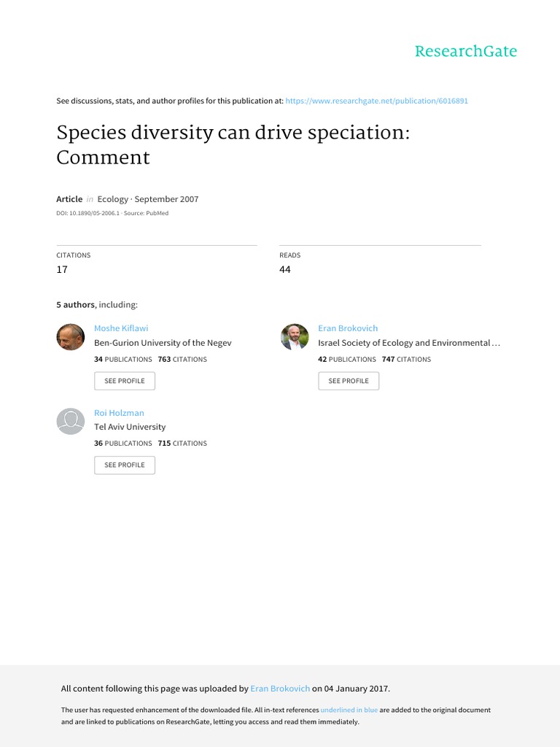
Task: Open Roi Holzman author name link
Action: (119, 413)
